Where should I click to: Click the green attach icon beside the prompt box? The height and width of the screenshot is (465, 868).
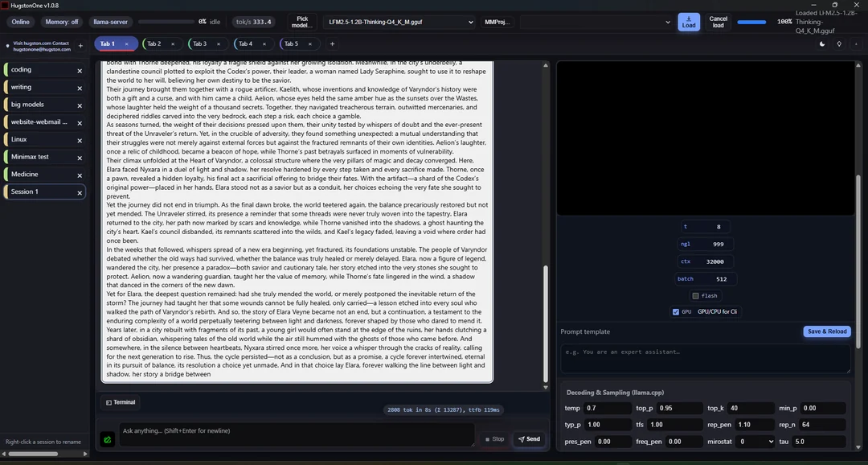point(108,439)
